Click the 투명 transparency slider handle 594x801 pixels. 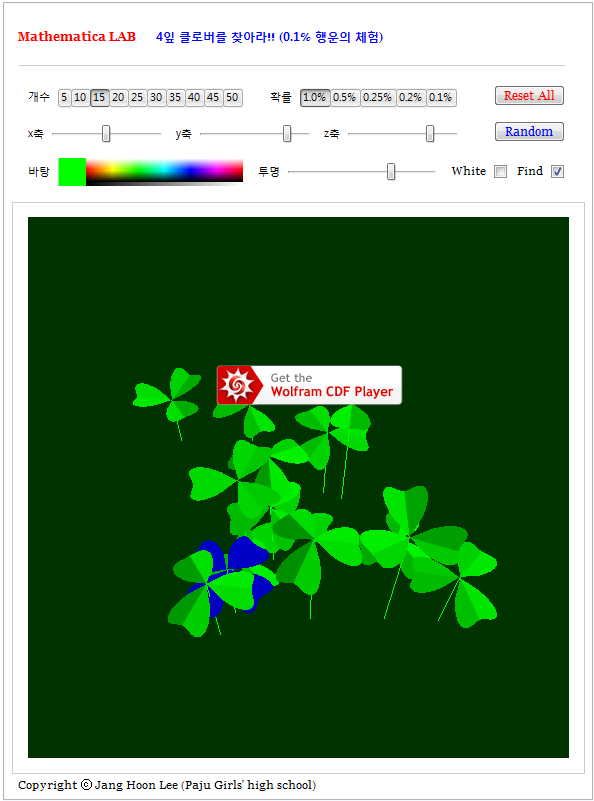point(391,172)
